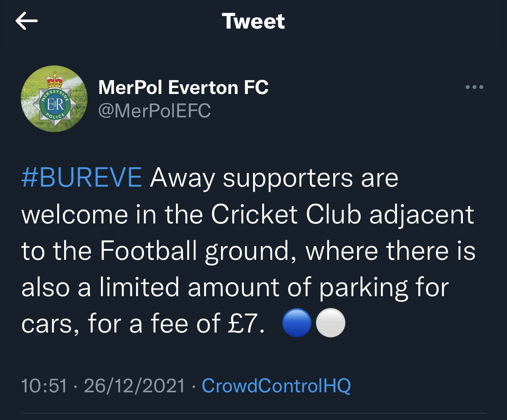This screenshot has height=420, width=507.
Task: Click the word 'parking' in the tweet
Action: 363,288
